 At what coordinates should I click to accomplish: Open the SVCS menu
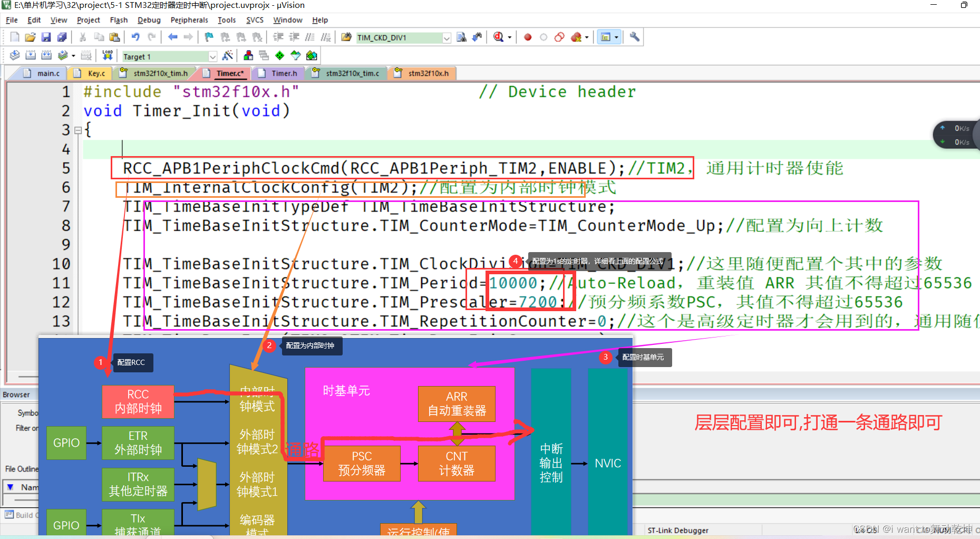[255, 20]
